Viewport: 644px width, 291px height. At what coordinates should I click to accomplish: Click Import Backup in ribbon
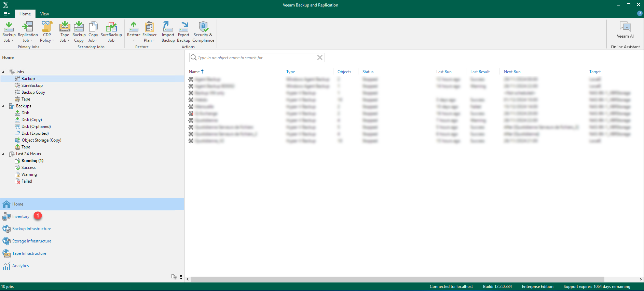[168, 32]
